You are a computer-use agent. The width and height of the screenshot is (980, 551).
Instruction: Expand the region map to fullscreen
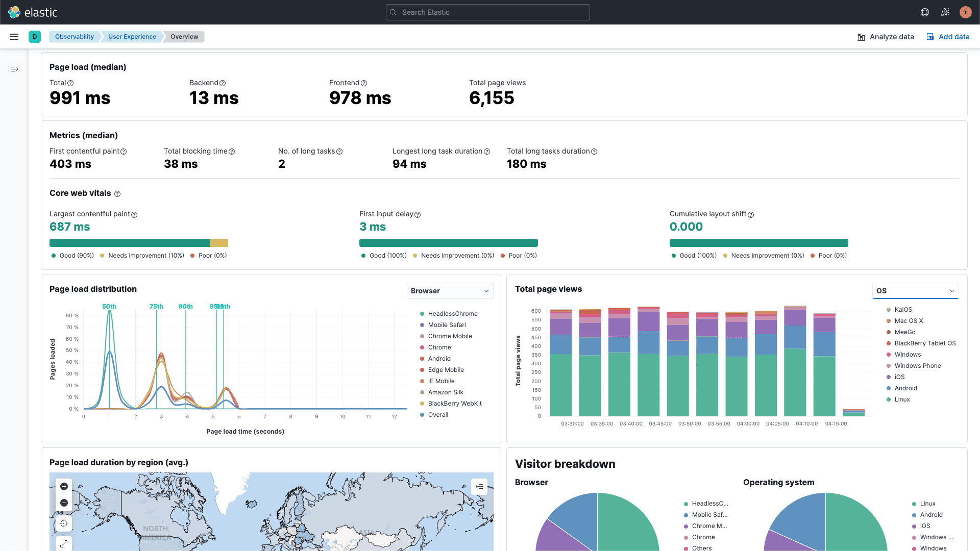click(x=64, y=543)
